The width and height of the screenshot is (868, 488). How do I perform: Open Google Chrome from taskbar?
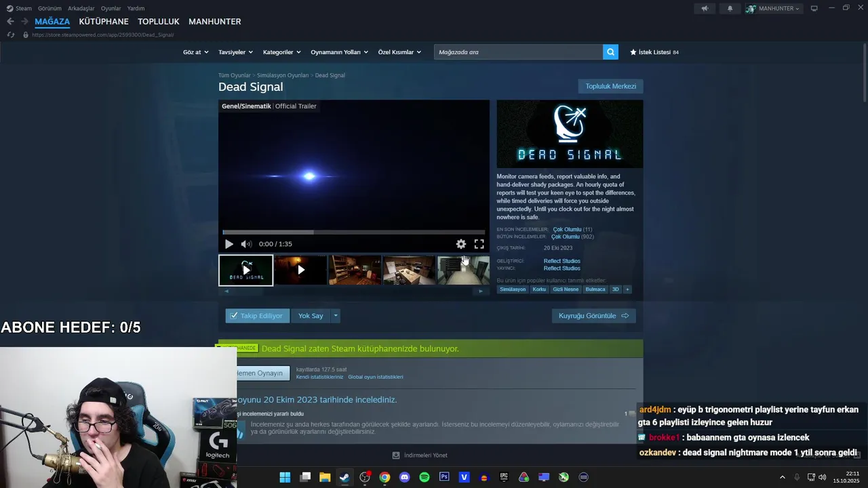[384, 477]
